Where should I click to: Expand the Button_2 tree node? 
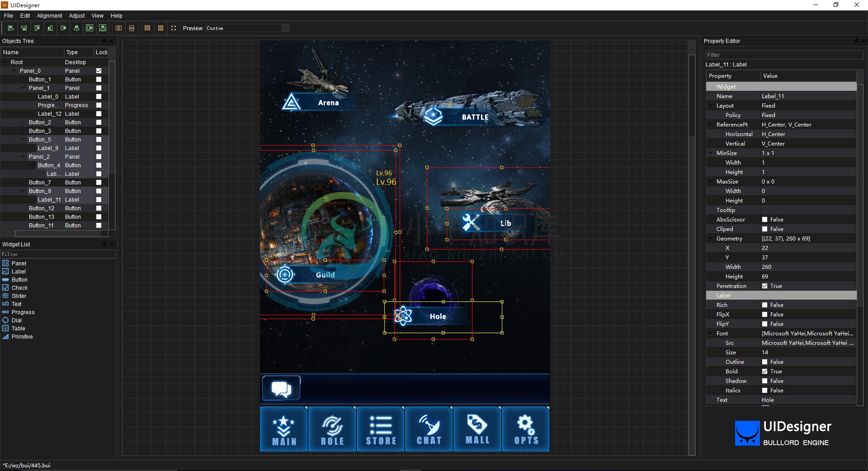point(24,122)
